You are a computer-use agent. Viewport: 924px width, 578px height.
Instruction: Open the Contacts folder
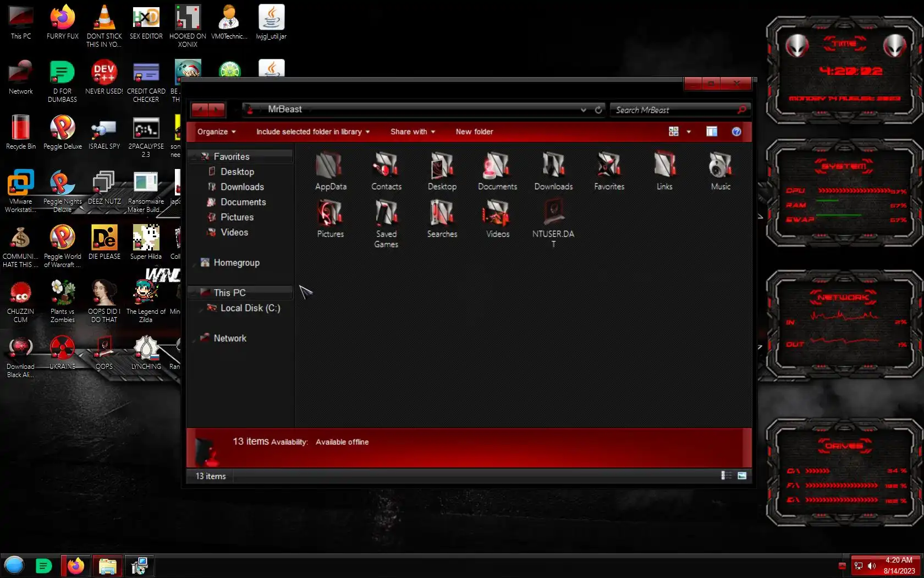tap(386, 171)
